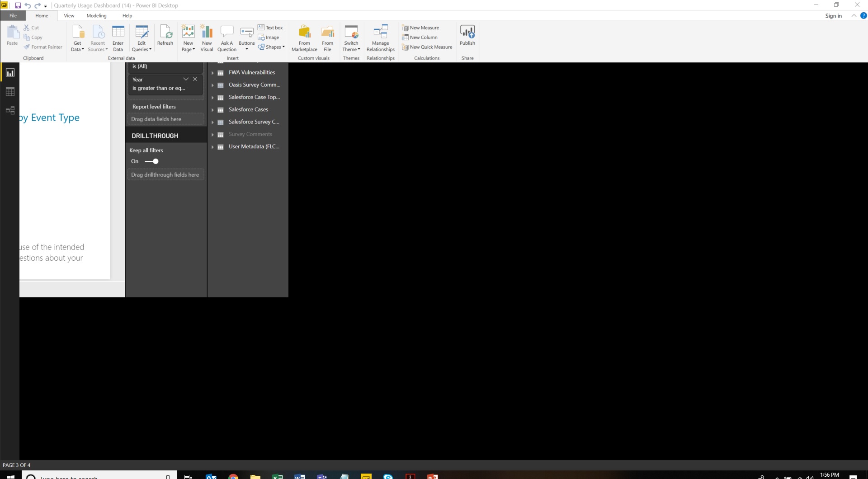Switch to the Modeling ribbon tab
The image size is (868, 479).
click(x=96, y=15)
